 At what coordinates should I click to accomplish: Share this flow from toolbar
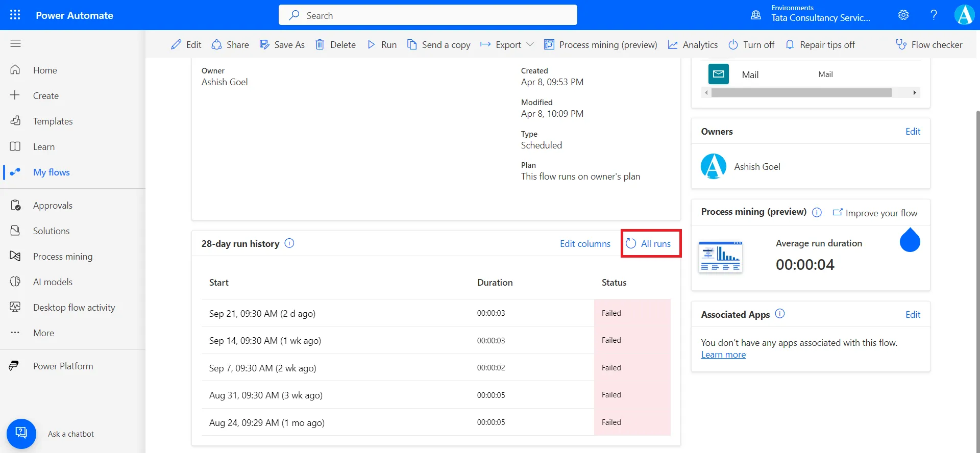click(230, 44)
